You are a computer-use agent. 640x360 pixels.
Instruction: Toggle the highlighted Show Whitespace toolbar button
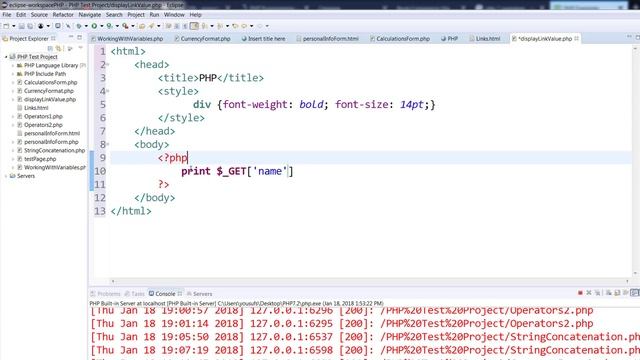pyautogui.click(x=194, y=26)
